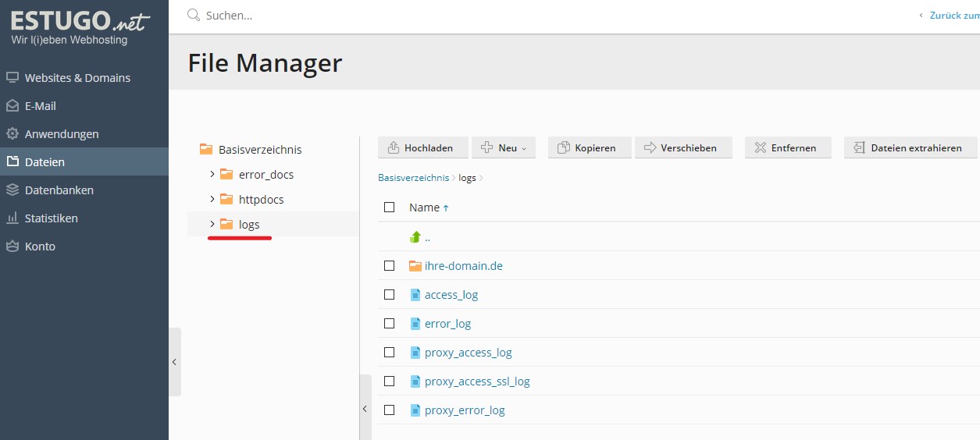Viewport: 980px width, 440px height.
Task: Go to Datenbanken section in sidebar
Action: click(x=59, y=190)
